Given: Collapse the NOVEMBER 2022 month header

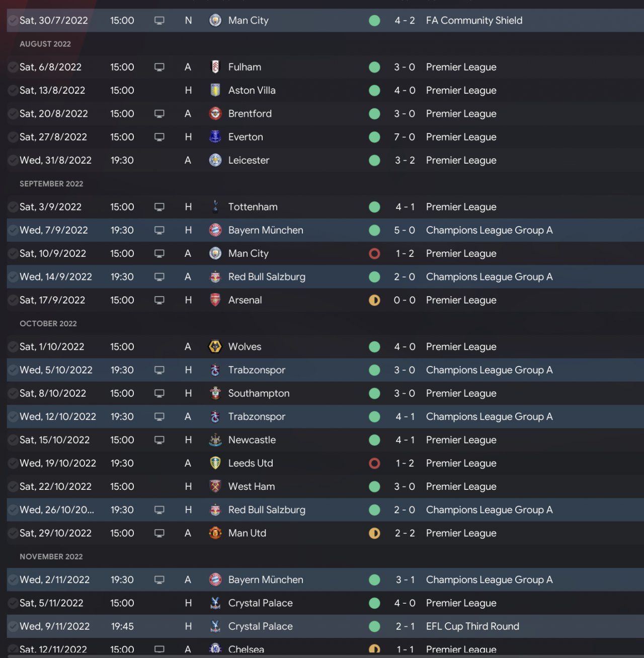Looking at the screenshot, I should coord(51,557).
